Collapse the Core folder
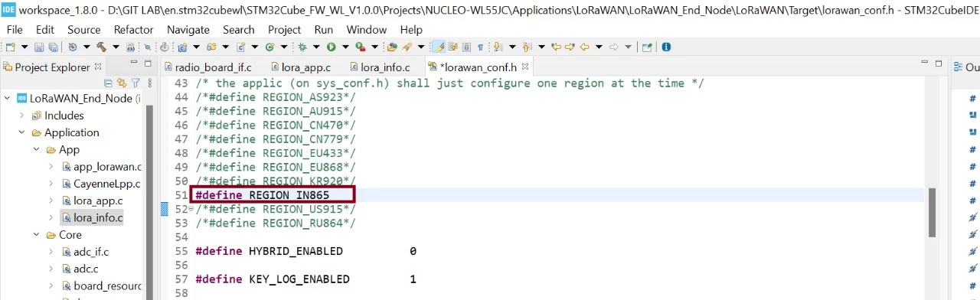The height and width of the screenshot is (300, 980). [36, 235]
